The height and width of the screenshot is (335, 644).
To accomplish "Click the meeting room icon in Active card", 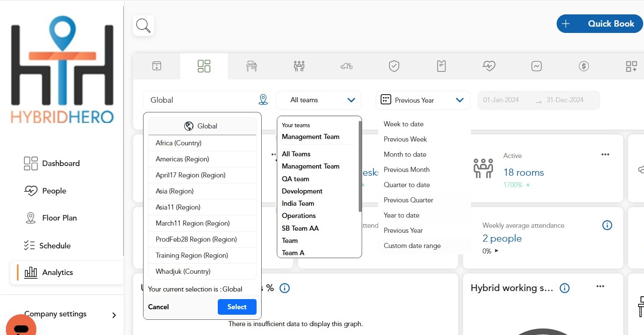I will (484, 168).
